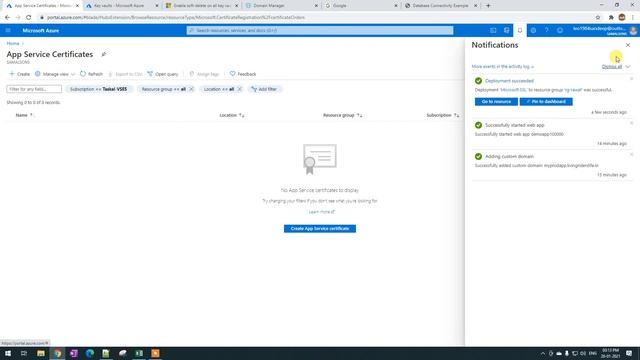Pin App Service Certificates page
This screenshot has width=640, height=360.
pos(104,54)
